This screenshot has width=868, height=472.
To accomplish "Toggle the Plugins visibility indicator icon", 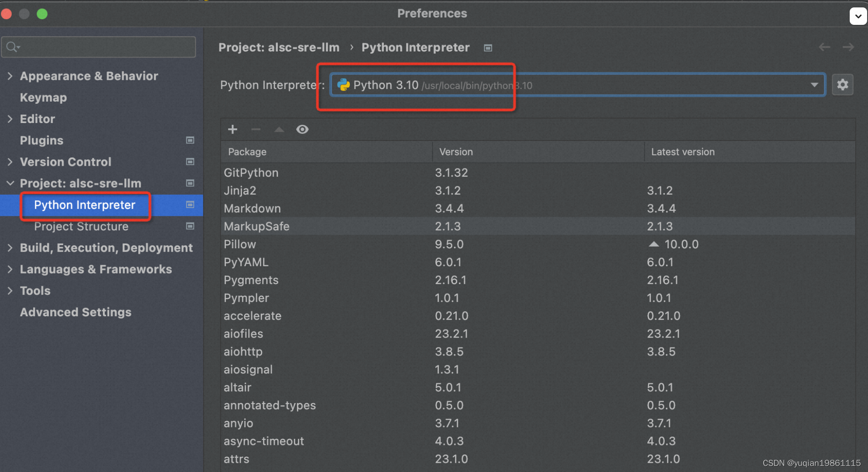I will click(190, 140).
